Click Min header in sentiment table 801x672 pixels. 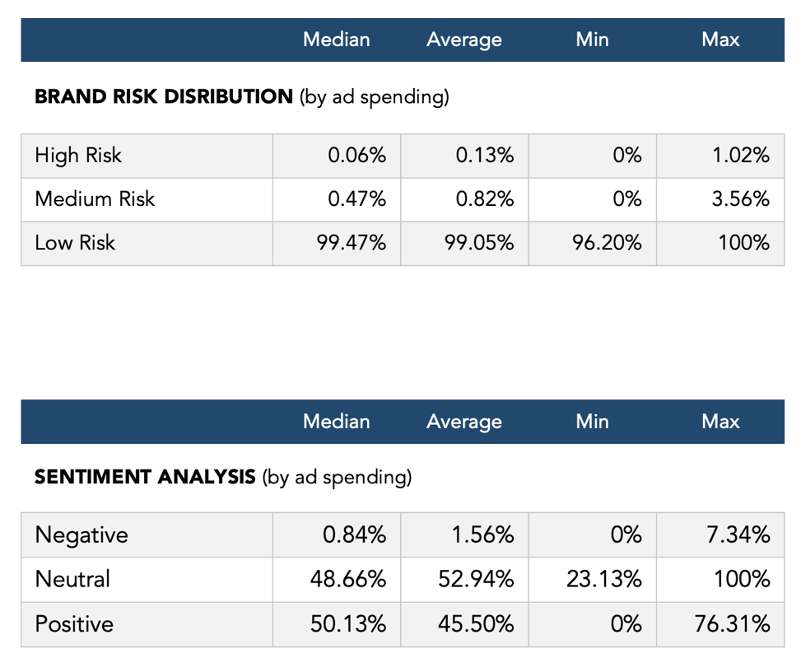pyautogui.click(x=593, y=422)
